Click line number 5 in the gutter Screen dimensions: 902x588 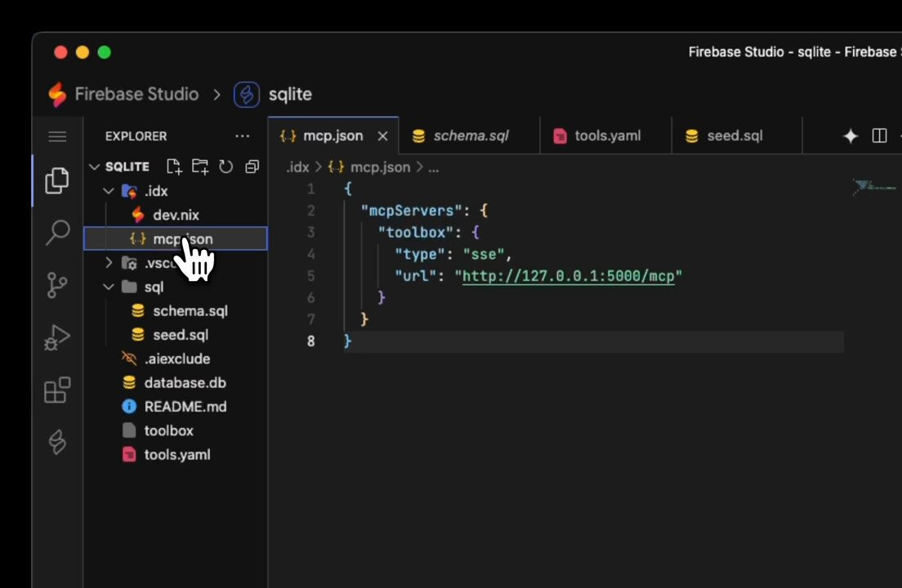pyautogui.click(x=310, y=276)
